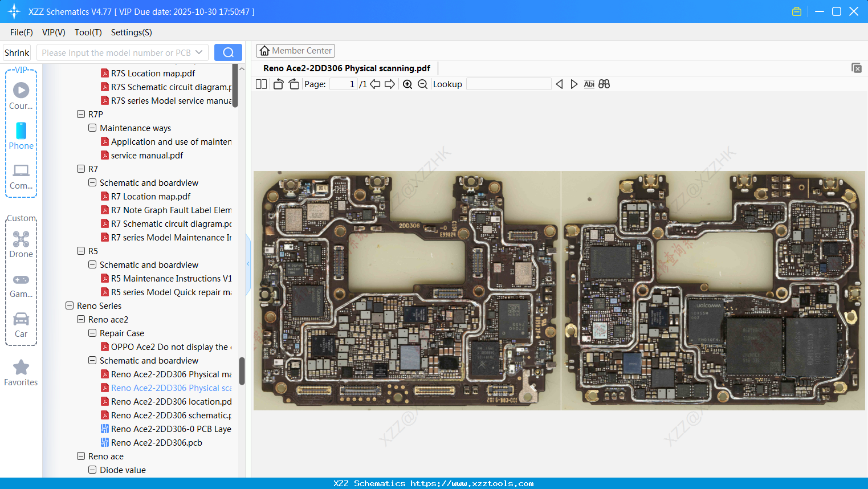The width and height of the screenshot is (868, 489).
Task: Rotate the page clockwise
Action: point(294,84)
